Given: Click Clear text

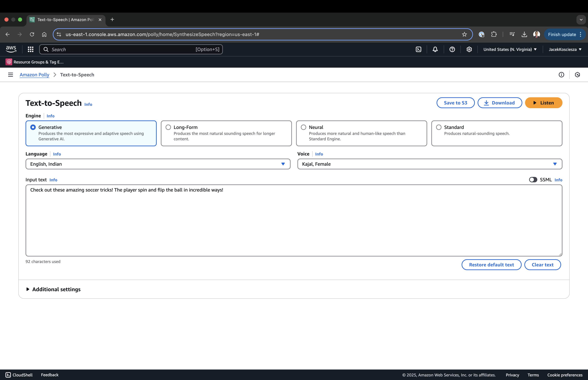Looking at the screenshot, I should [543, 265].
